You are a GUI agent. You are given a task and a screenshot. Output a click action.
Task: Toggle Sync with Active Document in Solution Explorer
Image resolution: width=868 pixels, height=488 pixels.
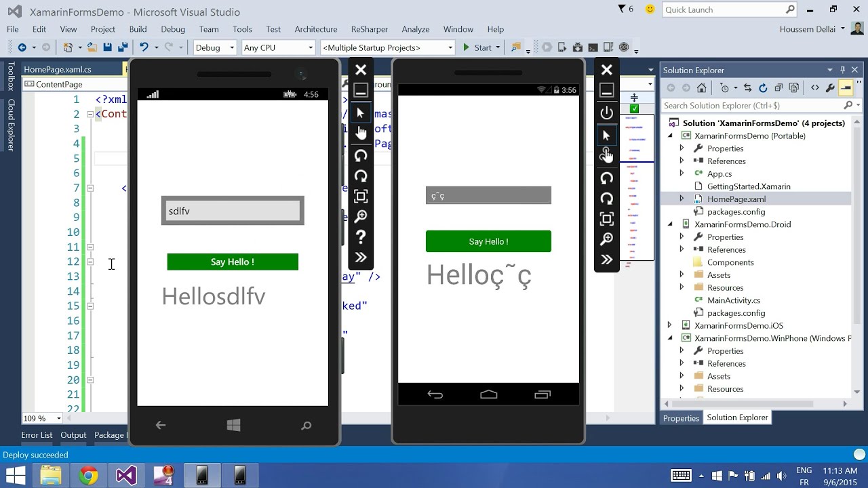747,88
